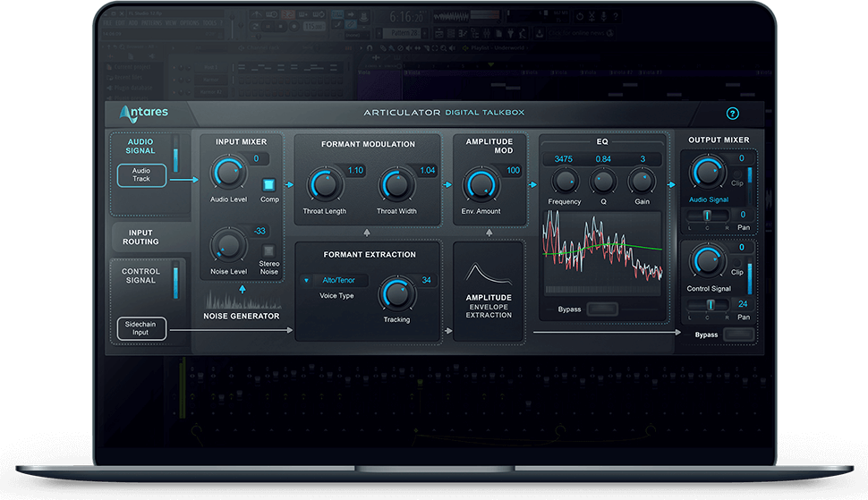Image resolution: width=868 pixels, height=500 pixels.
Task: Open the Sidechain Input selector
Action: [141, 328]
